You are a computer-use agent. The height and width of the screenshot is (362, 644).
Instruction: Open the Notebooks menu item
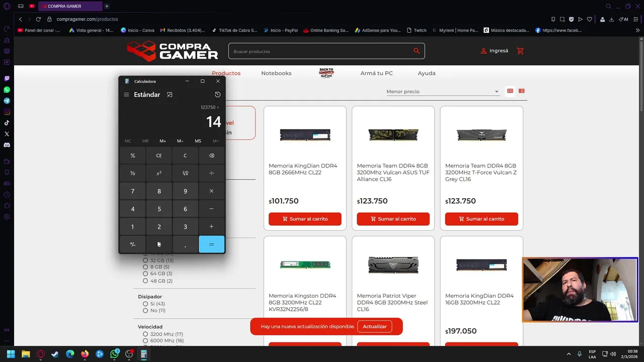[x=276, y=73]
